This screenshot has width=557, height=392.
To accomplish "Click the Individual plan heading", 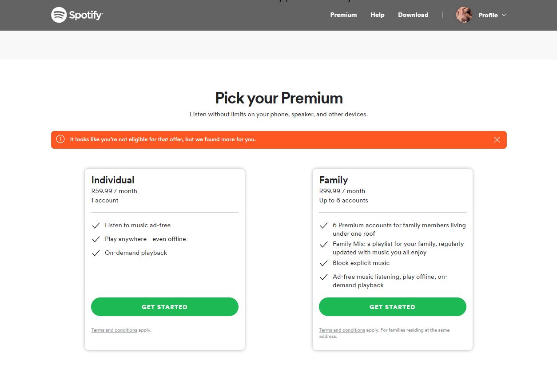I will [x=113, y=180].
